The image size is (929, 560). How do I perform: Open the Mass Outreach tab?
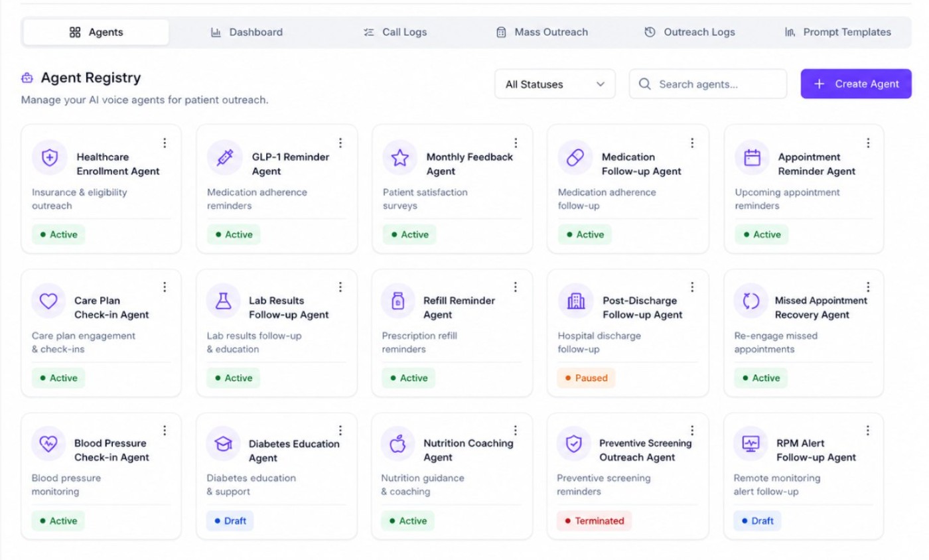[542, 32]
